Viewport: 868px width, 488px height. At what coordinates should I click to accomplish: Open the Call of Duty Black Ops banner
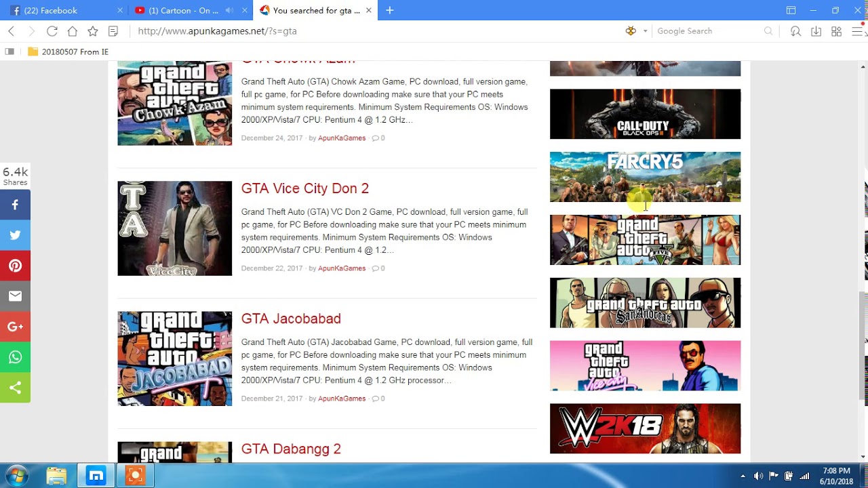(645, 114)
